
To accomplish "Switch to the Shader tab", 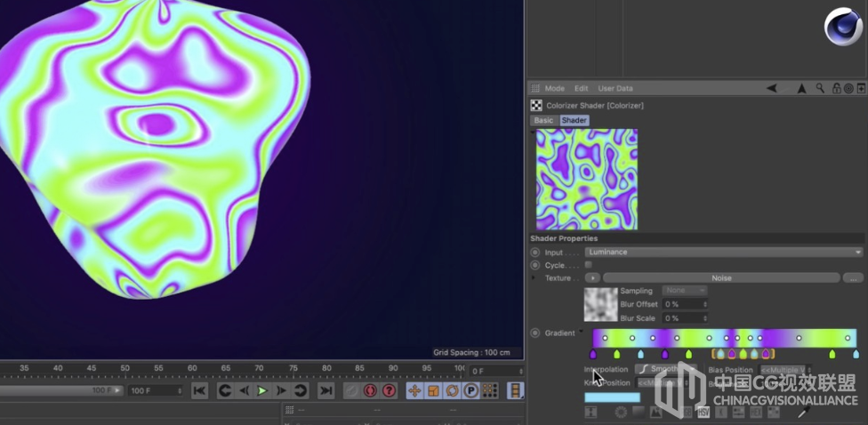I will click(574, 120).
